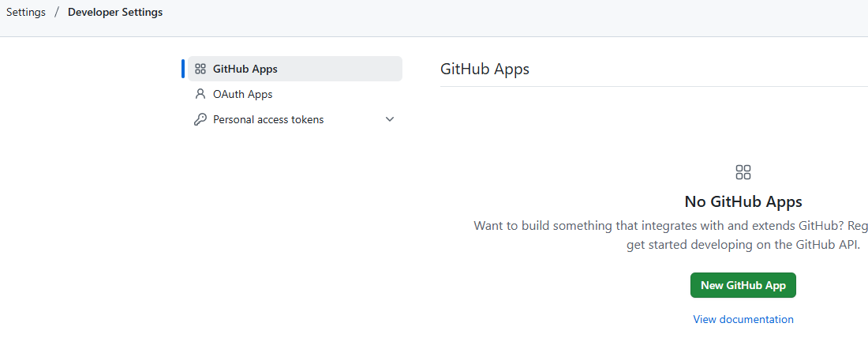Click the apps icon above No GitHub Apps
Viewport: 868px width, 342px height.
pos(743,172)
